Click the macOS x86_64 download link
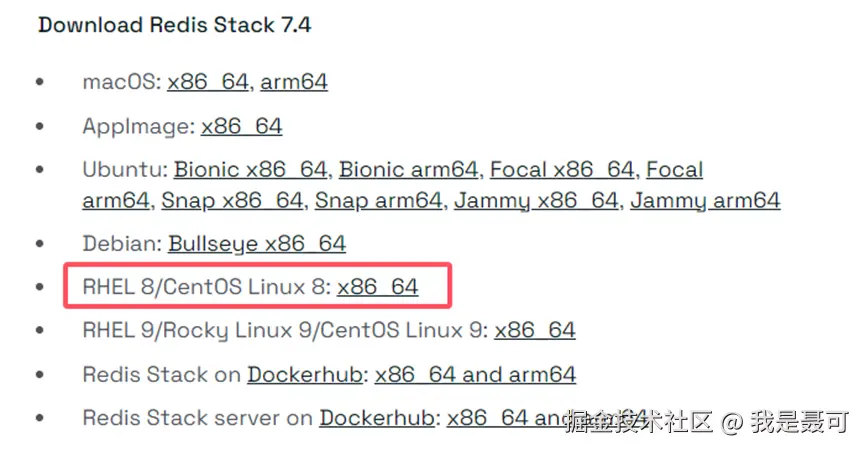The height and width of the screenshot is (451, 865). pyautogui.click(x=208, y=82)
